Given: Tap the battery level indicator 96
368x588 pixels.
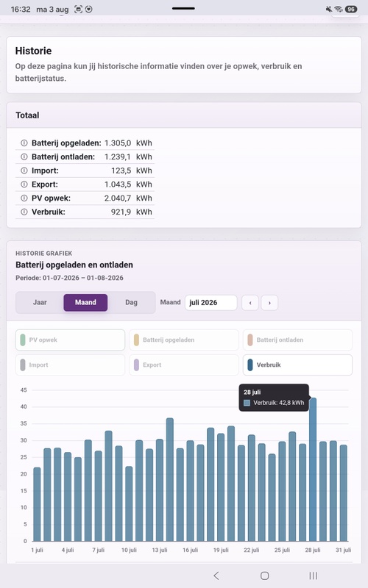Looking at the screenshot, I should pyautogui.click(x=351, y=9).
